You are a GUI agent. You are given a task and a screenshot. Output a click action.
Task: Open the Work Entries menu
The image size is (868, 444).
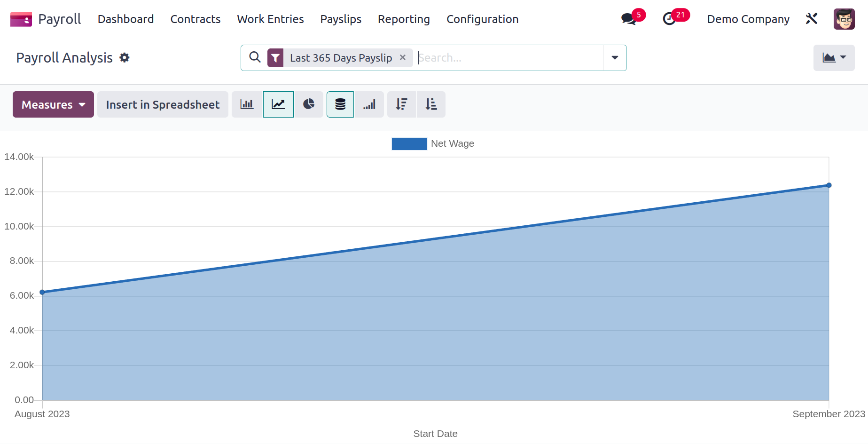click(270, 19)
